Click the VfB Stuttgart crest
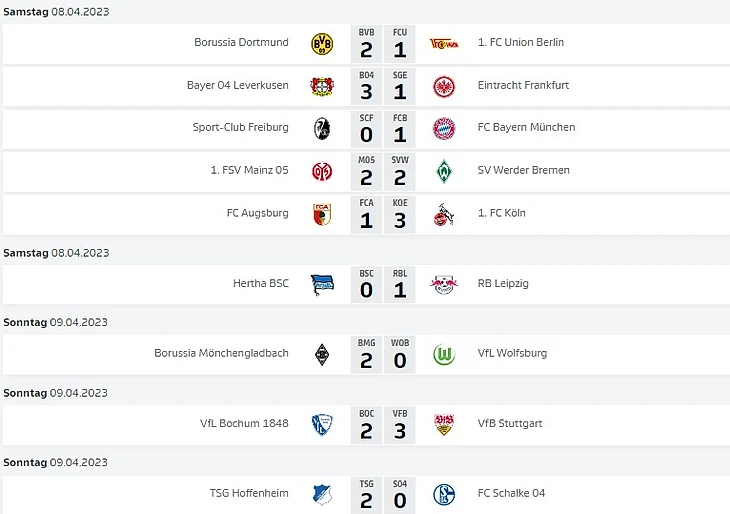This screenshot has height=514, width=730. click(x=443, y=424)
